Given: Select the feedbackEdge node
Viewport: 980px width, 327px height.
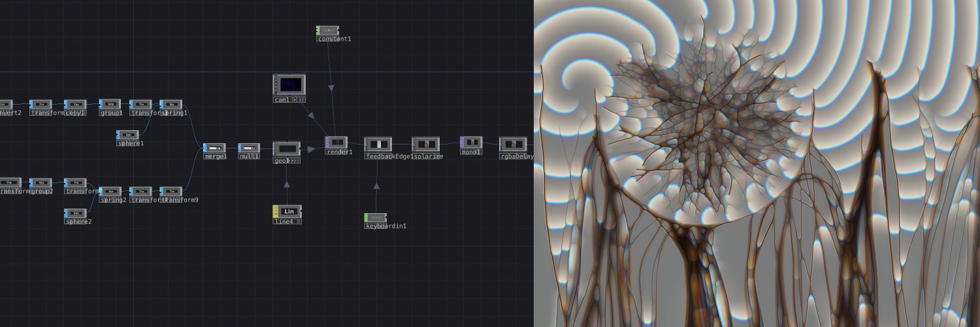Looking at the screenshot, I should [x=378, y=145].
